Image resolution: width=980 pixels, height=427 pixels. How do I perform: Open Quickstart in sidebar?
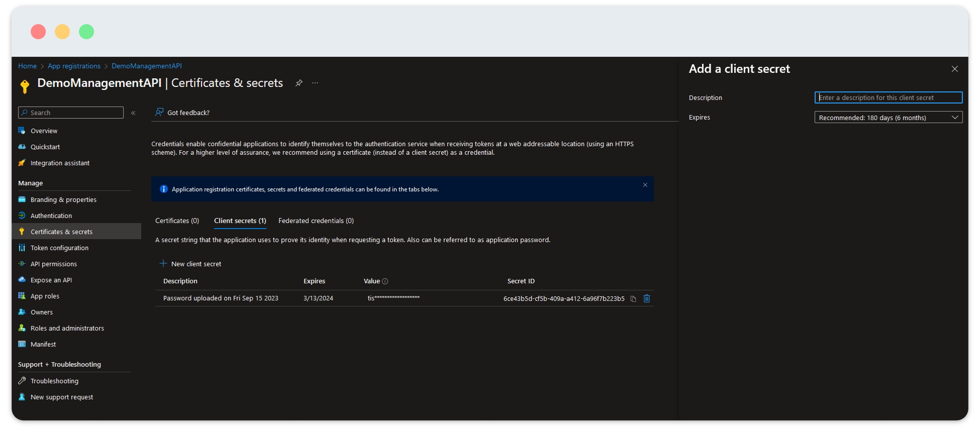pos(45,147)
